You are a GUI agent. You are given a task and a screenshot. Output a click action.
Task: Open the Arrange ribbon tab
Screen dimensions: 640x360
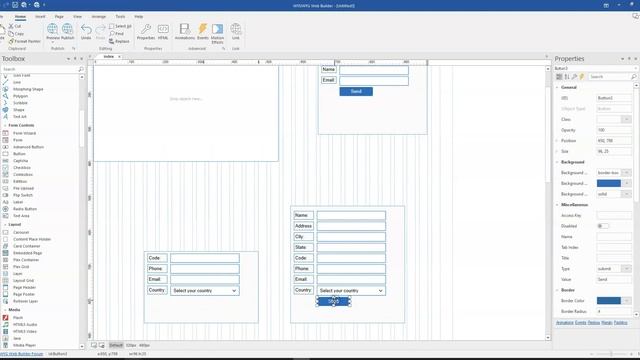tap(98, 17)
